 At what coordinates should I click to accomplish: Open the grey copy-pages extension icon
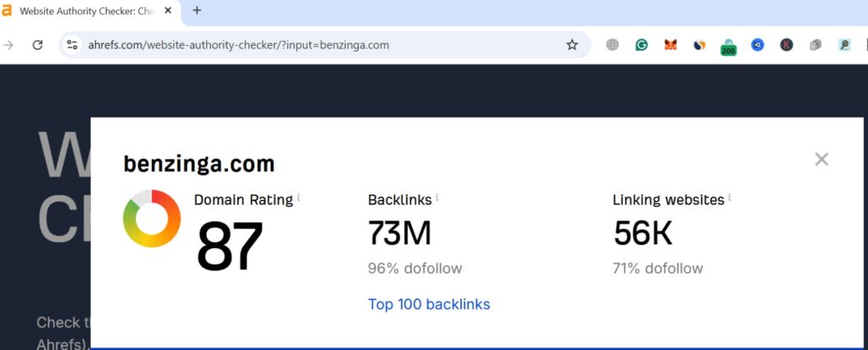pos(815,45)
